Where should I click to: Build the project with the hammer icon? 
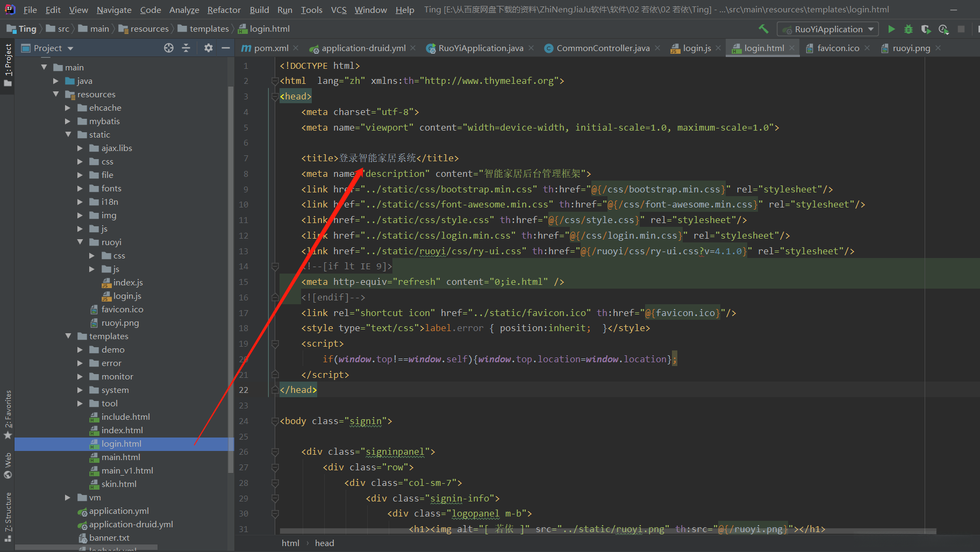point(763,29)
